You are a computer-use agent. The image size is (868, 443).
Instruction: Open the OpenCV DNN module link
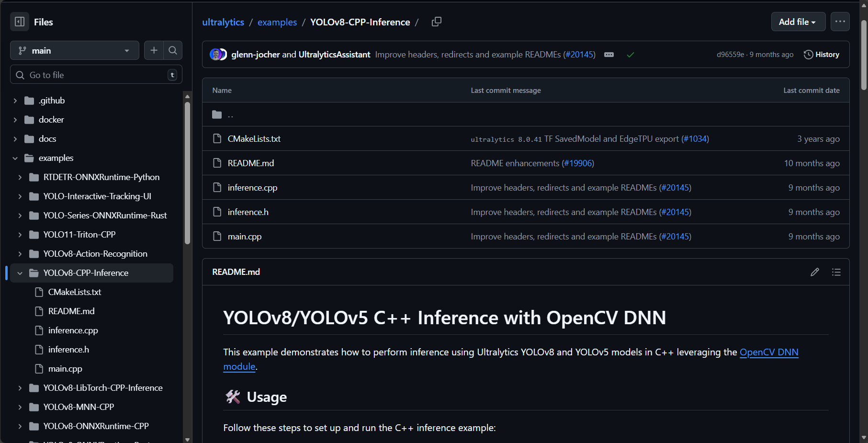click(769, 352)
